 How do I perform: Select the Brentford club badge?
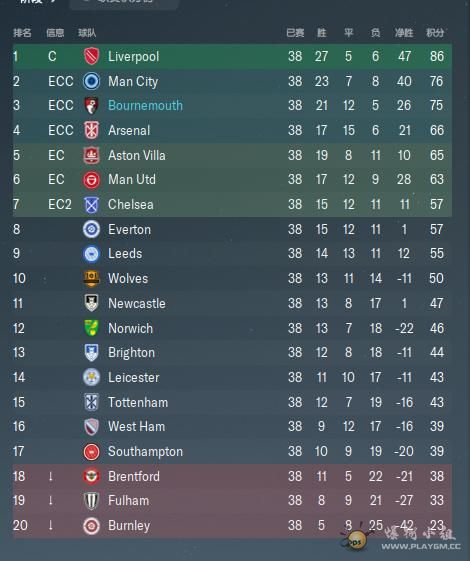pos(91,476)
